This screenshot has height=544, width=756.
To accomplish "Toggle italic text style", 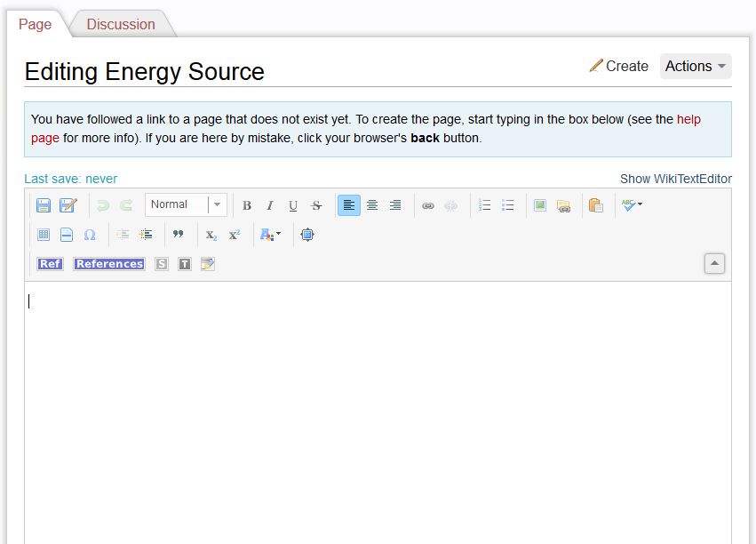I will click(270, 205).
